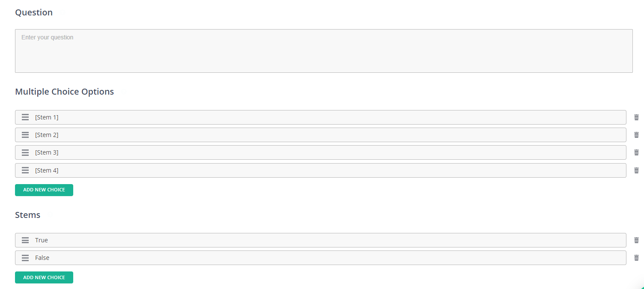Grab the reorder handle next to [Stem 4]

pos(25,170)
